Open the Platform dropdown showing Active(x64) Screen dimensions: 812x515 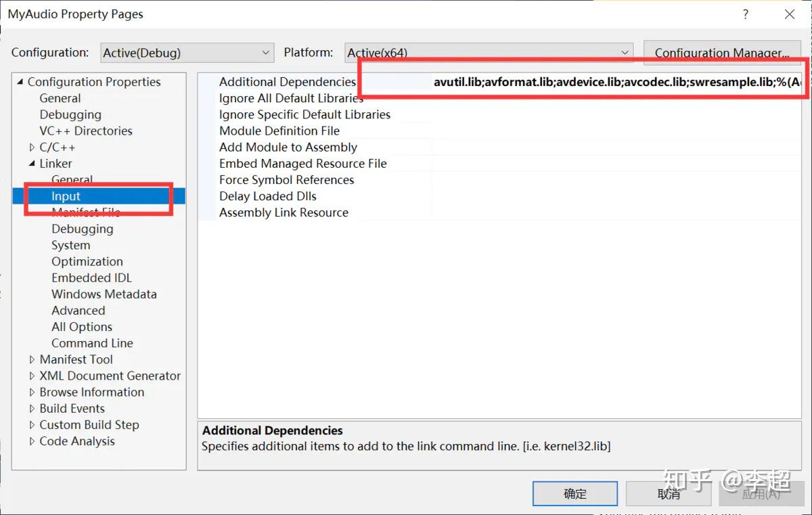click(489, 53)
